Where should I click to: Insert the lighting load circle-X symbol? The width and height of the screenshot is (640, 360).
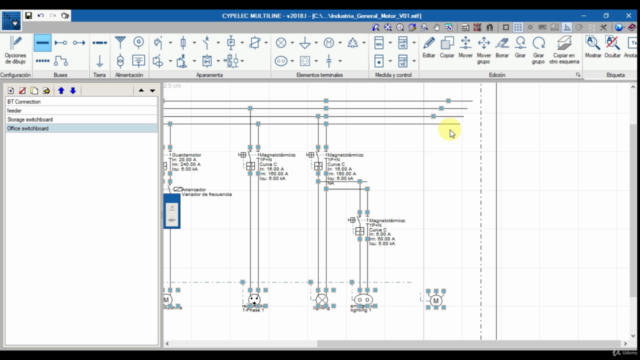coord(281,42)
